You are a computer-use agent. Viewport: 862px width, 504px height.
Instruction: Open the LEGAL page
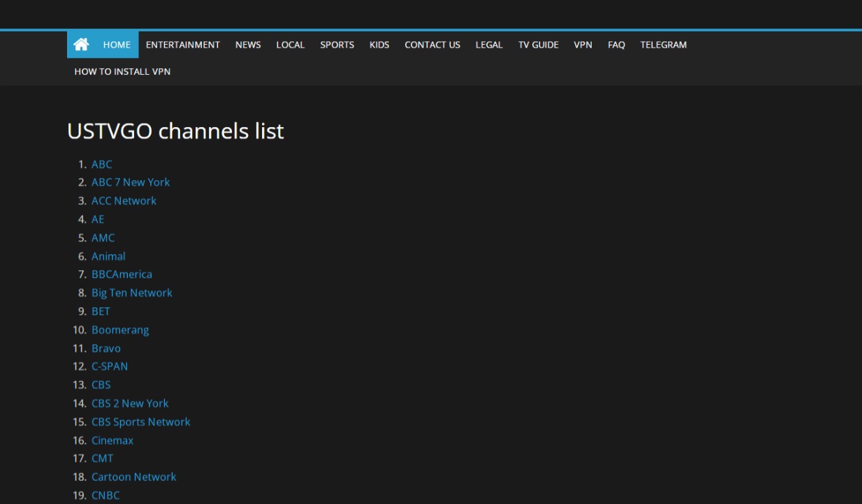pos(489,45)
